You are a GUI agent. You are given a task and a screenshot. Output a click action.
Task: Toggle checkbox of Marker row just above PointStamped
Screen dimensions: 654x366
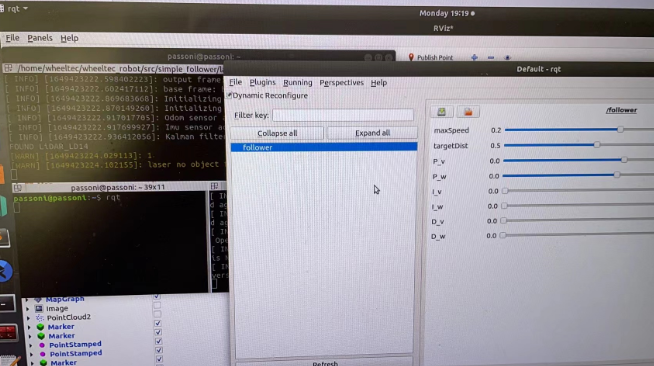coord(158,332)
